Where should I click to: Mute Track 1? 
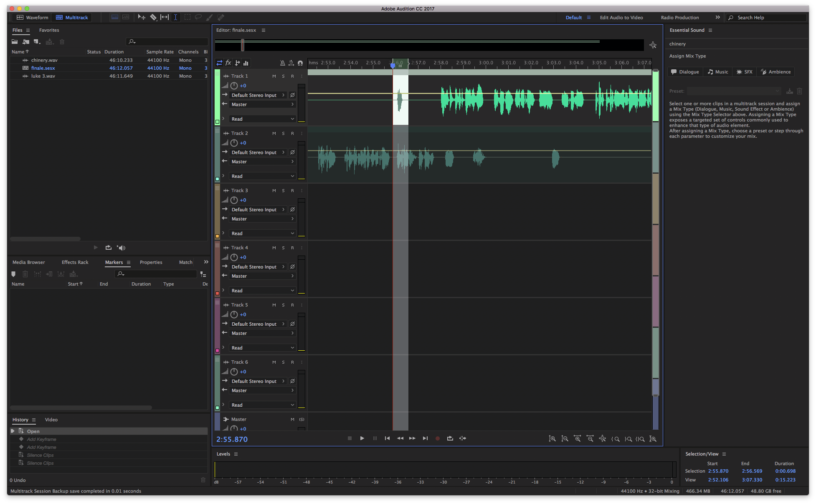(x=274, y=76)
